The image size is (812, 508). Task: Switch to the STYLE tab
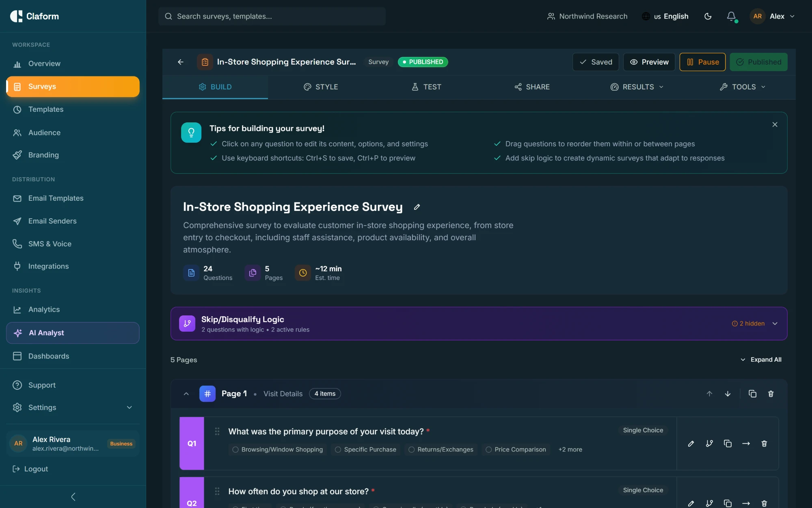tap(321, 87)
